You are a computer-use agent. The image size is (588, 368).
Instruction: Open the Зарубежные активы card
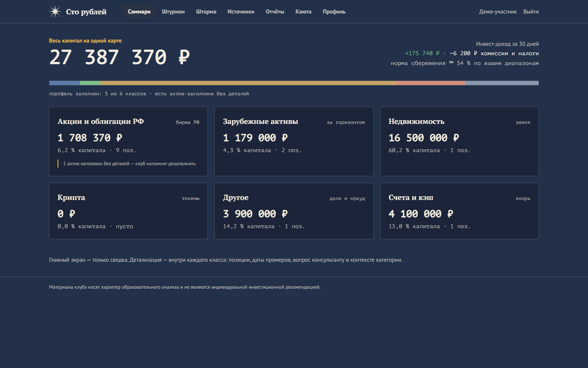click(x=294, y=141)
